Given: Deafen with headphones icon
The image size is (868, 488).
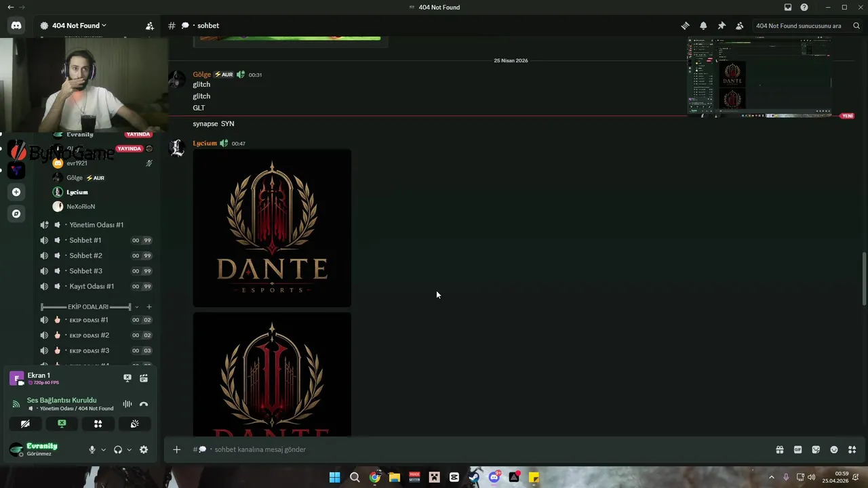Looking at the screenshot, I should click(118, 449).
